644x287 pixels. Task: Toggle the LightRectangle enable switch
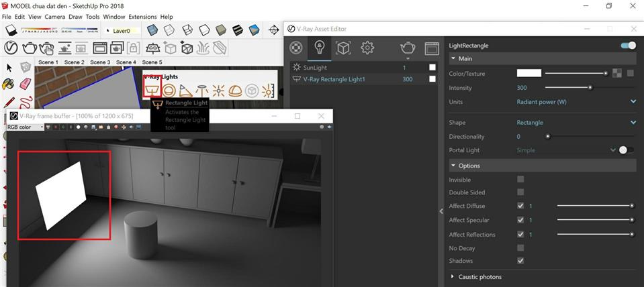tap(629, 46)
